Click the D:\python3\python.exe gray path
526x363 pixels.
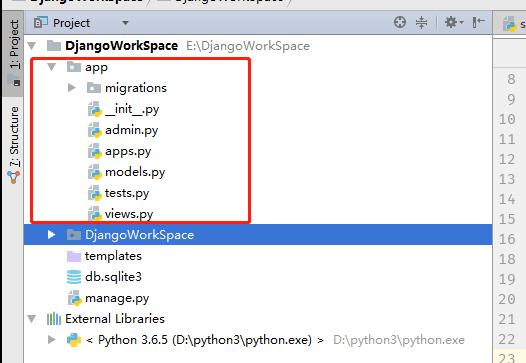tap(399, 340)
